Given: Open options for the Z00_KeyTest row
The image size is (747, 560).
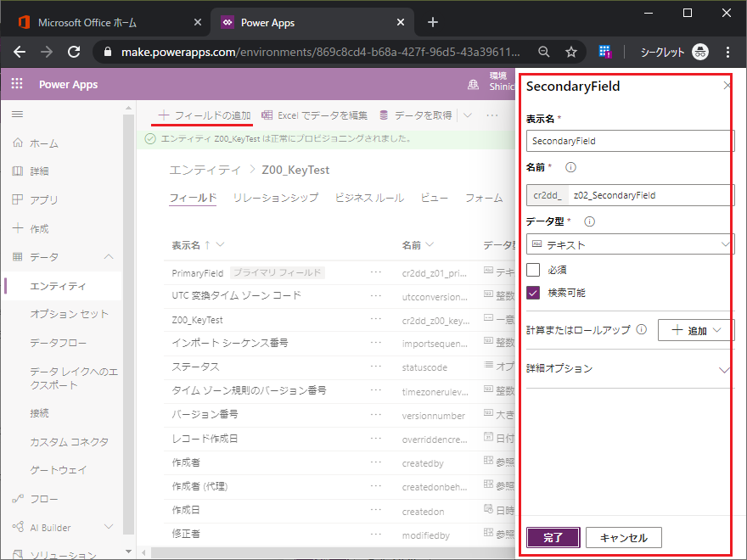Looking at the screenshot, I should 376,318.
